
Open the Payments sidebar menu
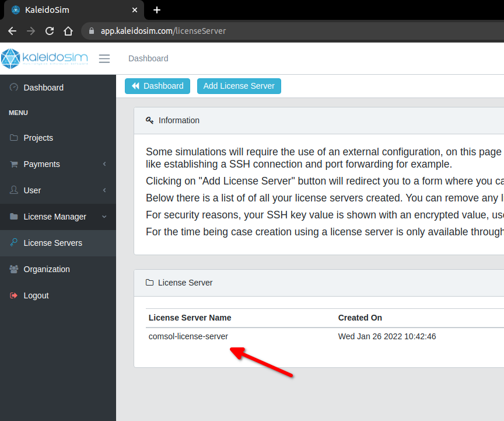point(58,164)
